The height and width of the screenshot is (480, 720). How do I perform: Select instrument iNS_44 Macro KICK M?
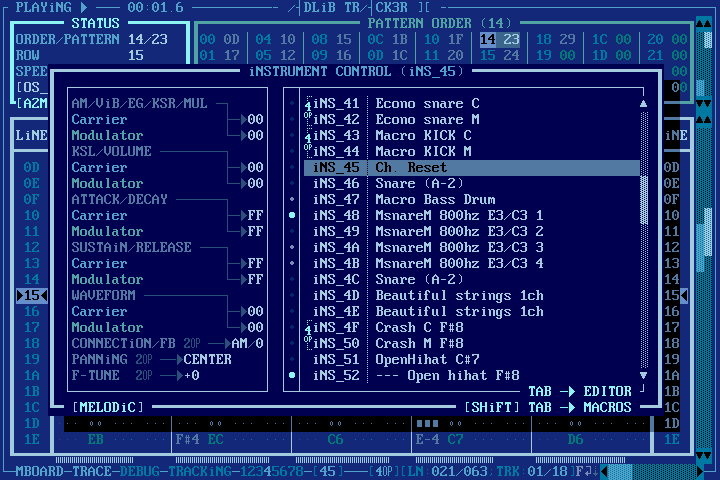472,152
